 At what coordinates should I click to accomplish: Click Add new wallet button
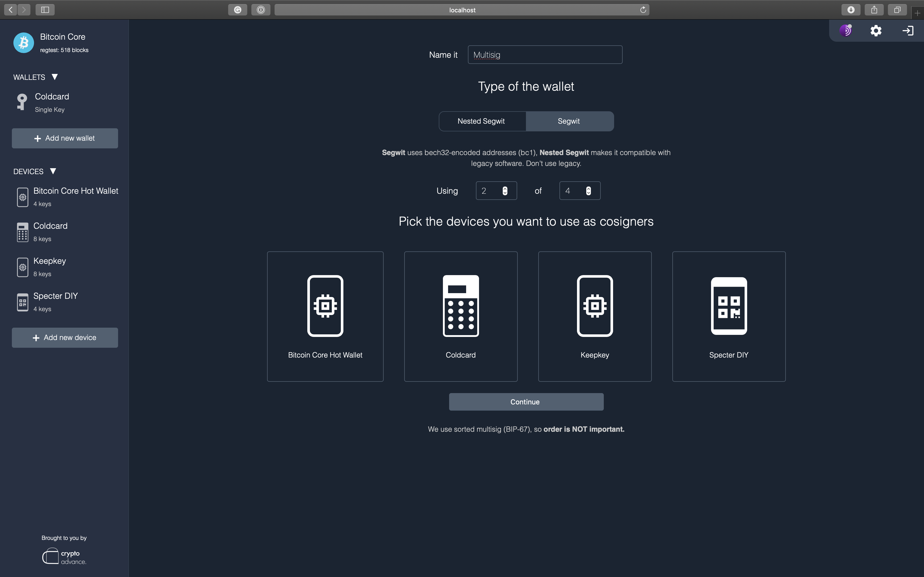65,138
